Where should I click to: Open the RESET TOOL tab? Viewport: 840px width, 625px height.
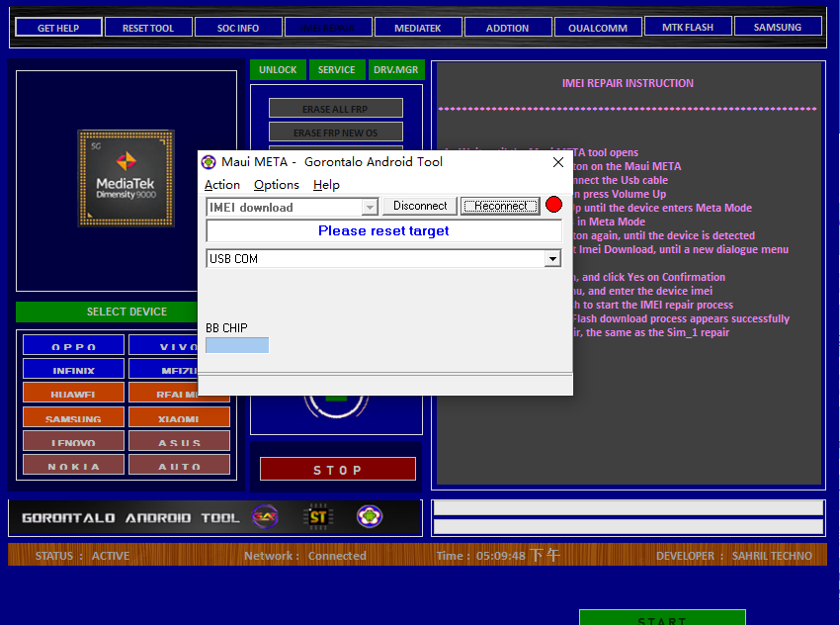coord(148,28)
